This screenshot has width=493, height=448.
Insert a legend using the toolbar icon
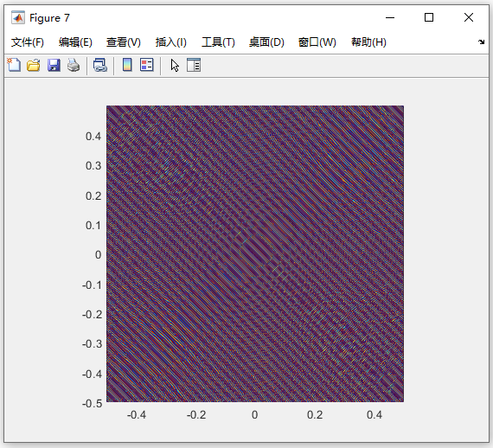pyautogui.click(x=147, y=65)
